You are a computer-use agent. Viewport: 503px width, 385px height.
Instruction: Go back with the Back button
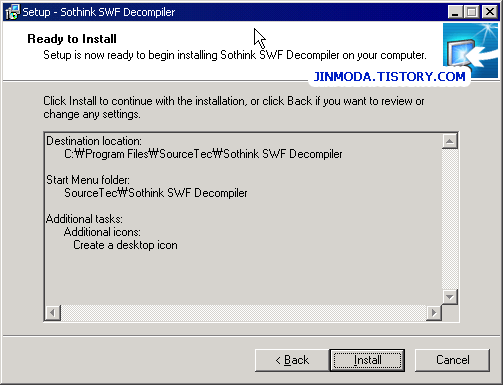click(292, 360)
